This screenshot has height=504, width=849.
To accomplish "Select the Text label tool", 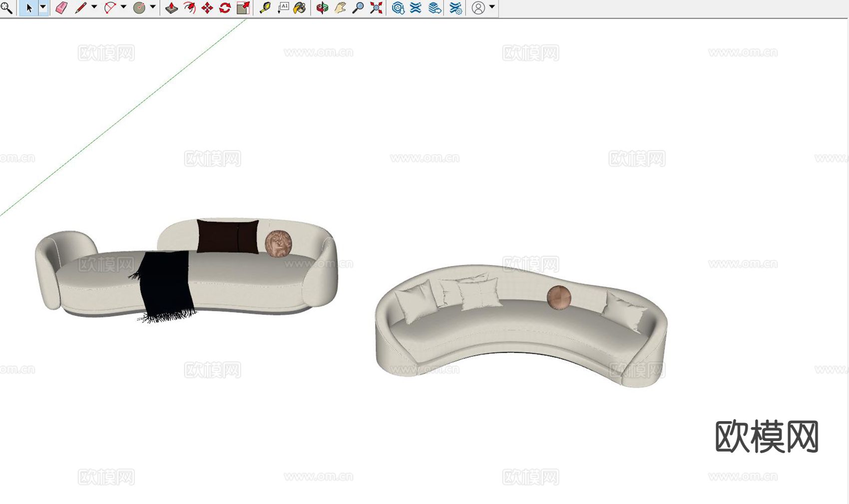I will [283, 7].
